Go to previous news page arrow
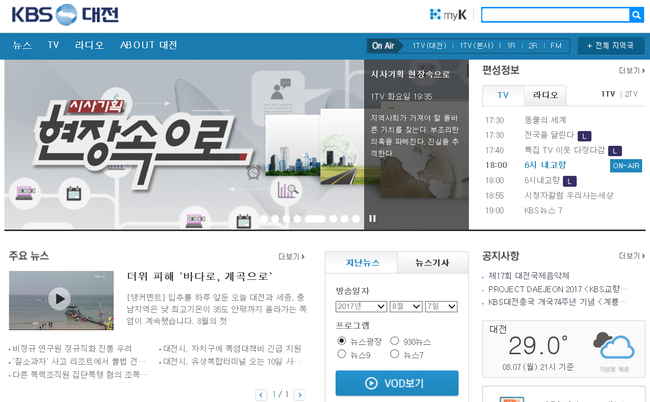 click(262, 395)
